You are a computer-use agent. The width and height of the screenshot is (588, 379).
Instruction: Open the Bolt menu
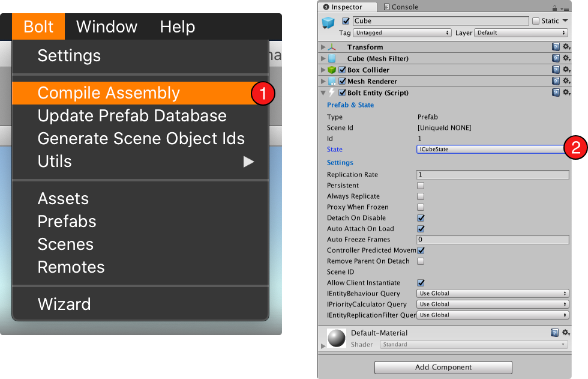tap(38, 26)
